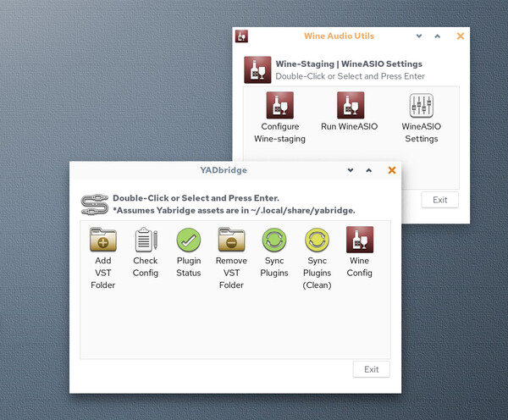
Task: Select the Configure Wine-staging icon
Action: pos(280,105)
